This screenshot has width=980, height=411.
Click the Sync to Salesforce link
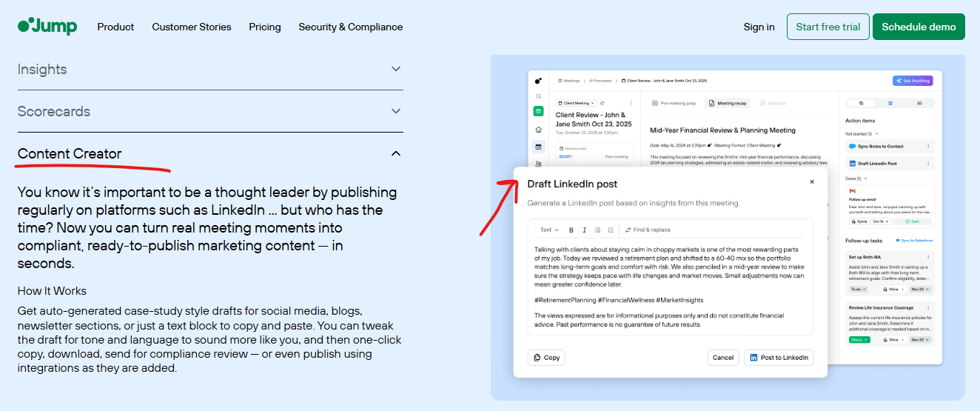914,241
